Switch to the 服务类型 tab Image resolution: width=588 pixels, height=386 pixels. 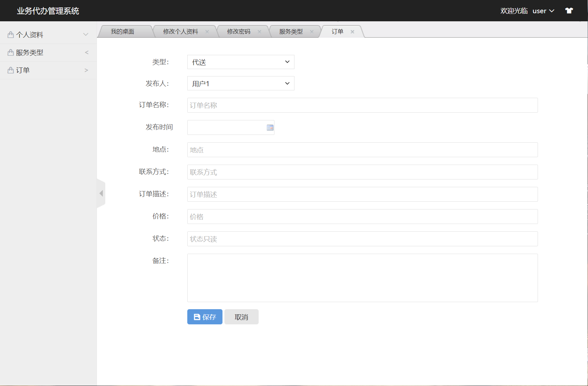coord(290,31)
